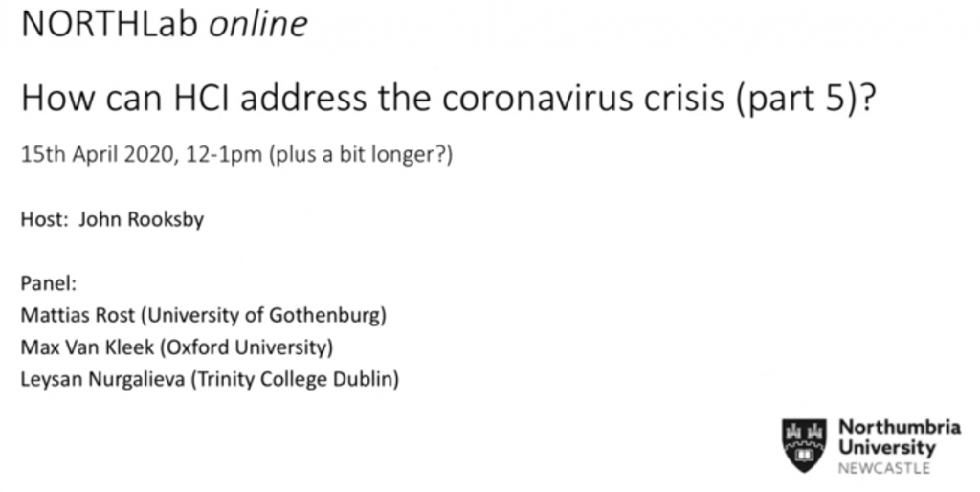Select the word 'online' in the header
The width and height of the screenshot is (980, 492).
258,24
